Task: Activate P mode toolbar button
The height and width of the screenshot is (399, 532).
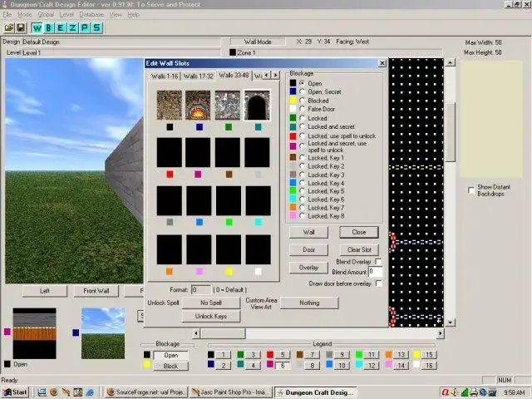Action: pyautogui.click(x=85, y=27)
